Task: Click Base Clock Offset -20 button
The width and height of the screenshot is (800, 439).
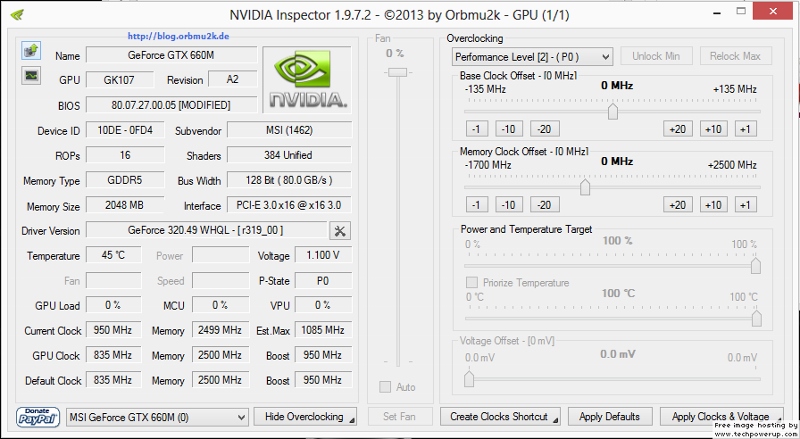Action: coord(544,129)
